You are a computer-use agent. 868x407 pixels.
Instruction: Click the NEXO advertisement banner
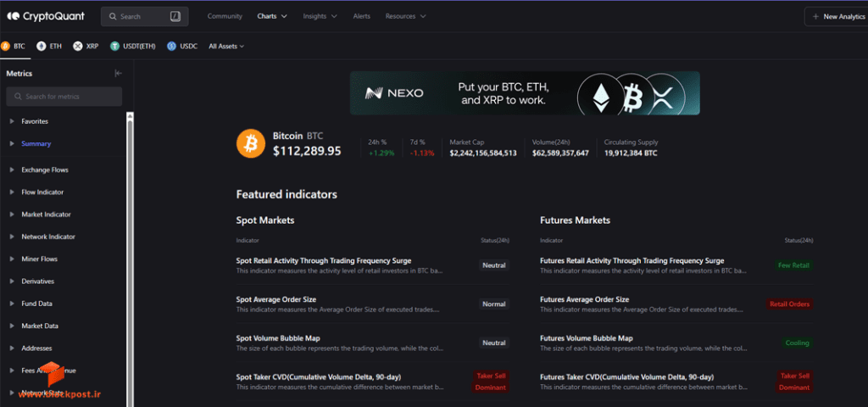525,93
